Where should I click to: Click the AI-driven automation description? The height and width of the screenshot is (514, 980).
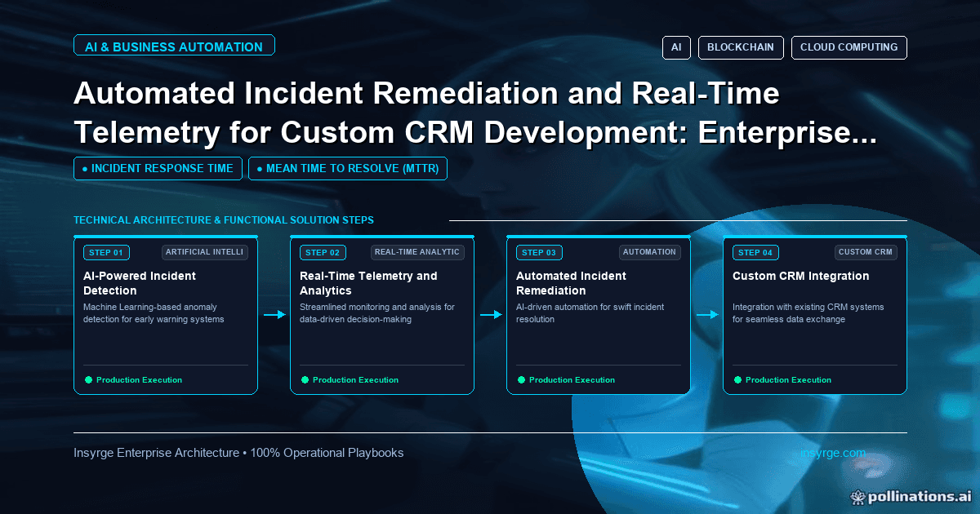point(590,313)
